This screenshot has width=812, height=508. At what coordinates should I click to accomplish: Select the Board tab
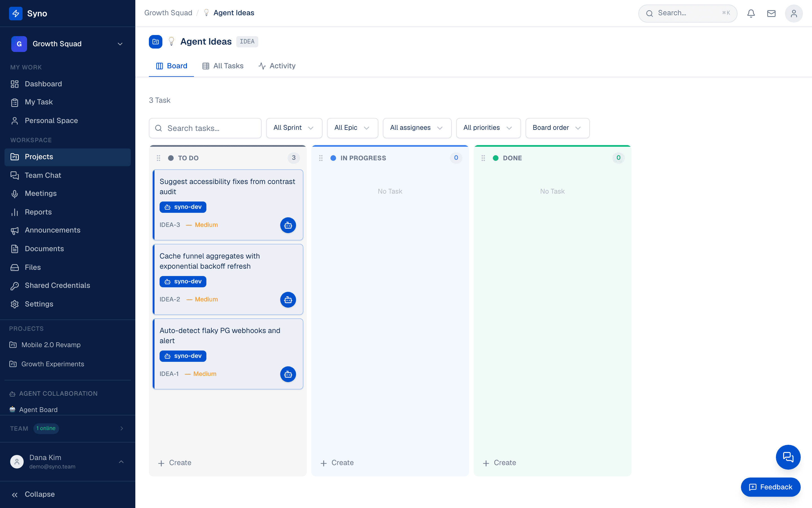coord(171,66)
